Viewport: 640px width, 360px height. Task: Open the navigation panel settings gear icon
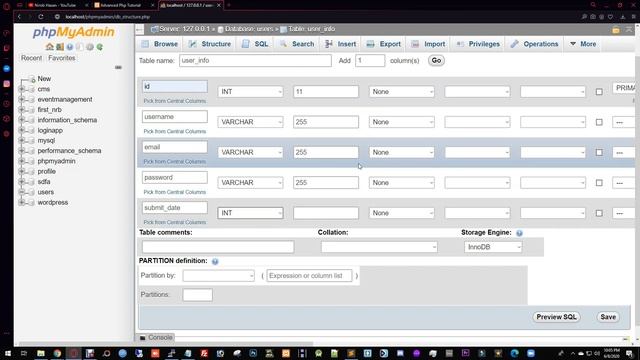point(90,47)
